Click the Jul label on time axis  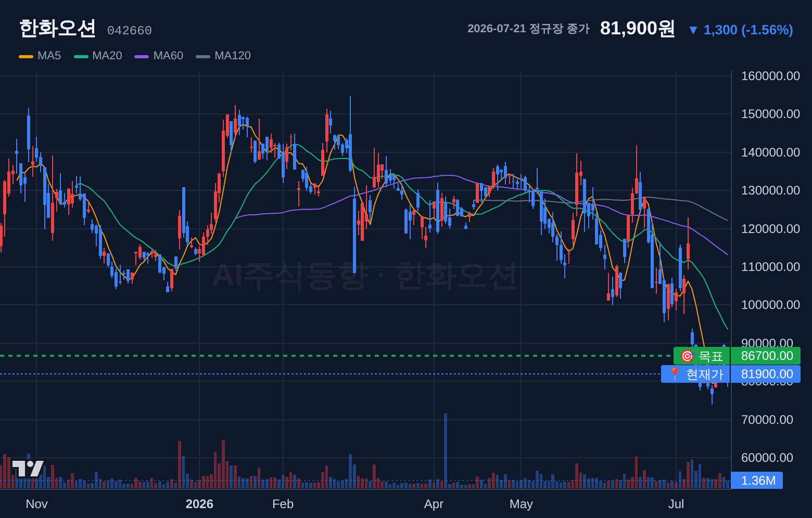click(x=676, y=504)
